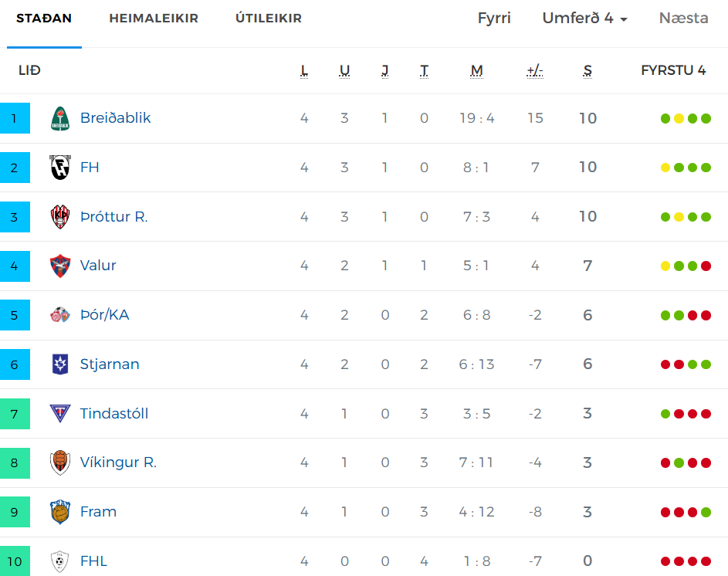Click the Stjarnan star emblem
This screenshot has width=728, height=576.
click(60, 364)
